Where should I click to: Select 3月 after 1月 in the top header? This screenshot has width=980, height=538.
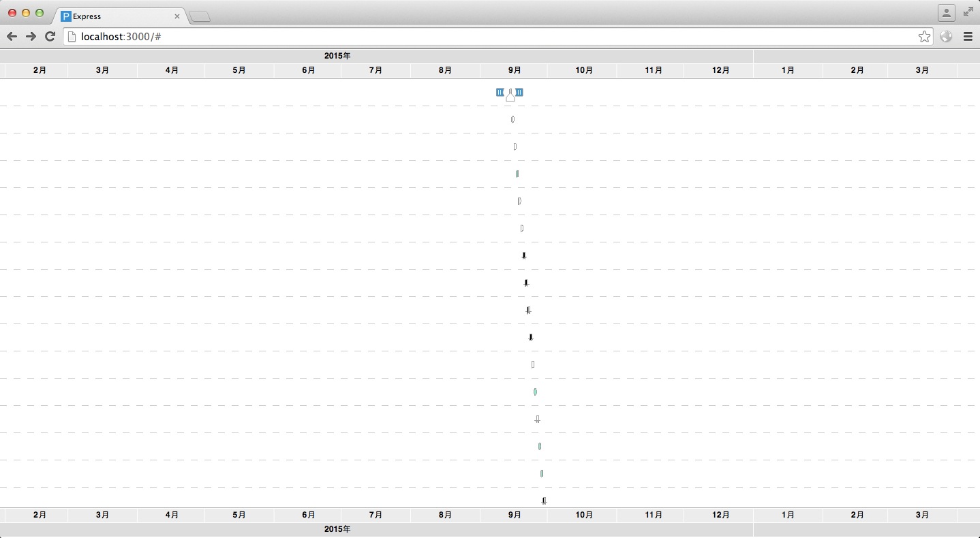[922, 70]
